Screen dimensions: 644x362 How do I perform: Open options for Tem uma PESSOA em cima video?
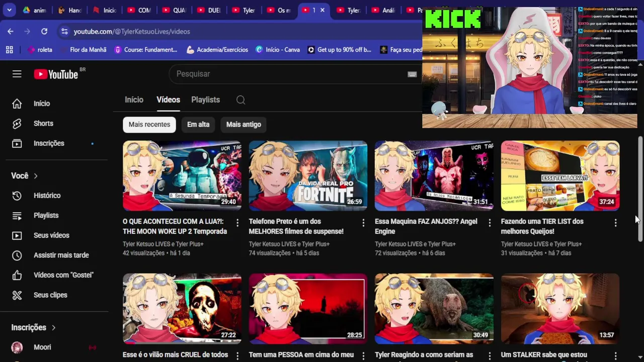[363, 356]
